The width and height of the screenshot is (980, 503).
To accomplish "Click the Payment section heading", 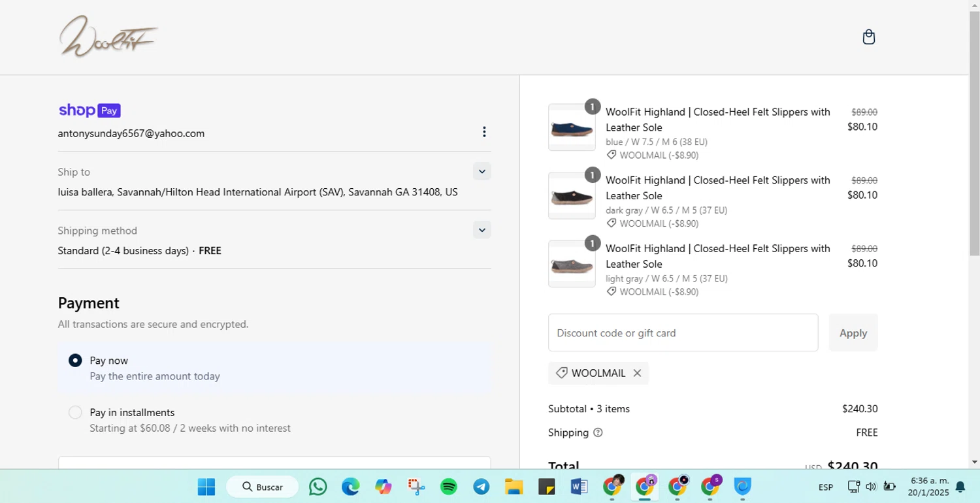I will coord(89,303).
